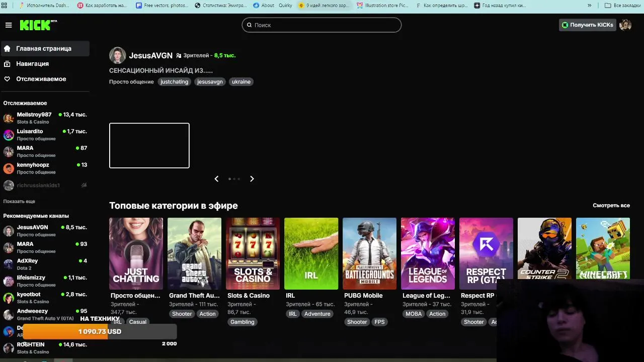644x362 pixels.
Task: Open Respect RP (GTA) category cover
Action: coord(486,253)
